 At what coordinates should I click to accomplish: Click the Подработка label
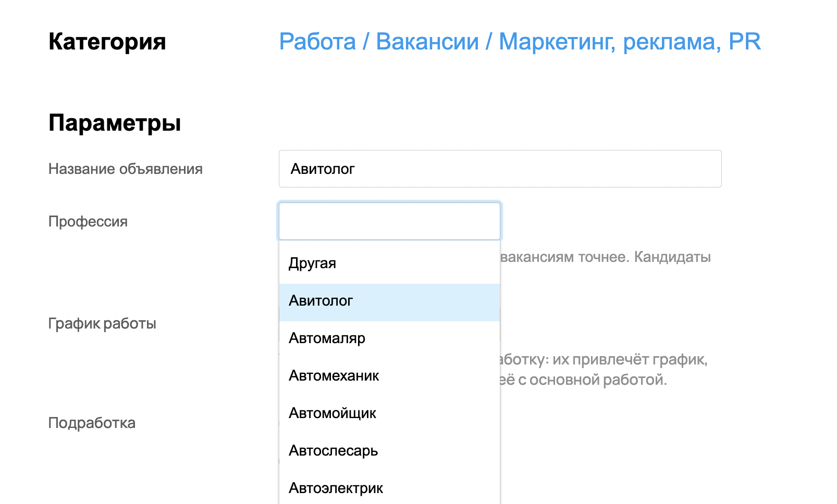point(92,423)
